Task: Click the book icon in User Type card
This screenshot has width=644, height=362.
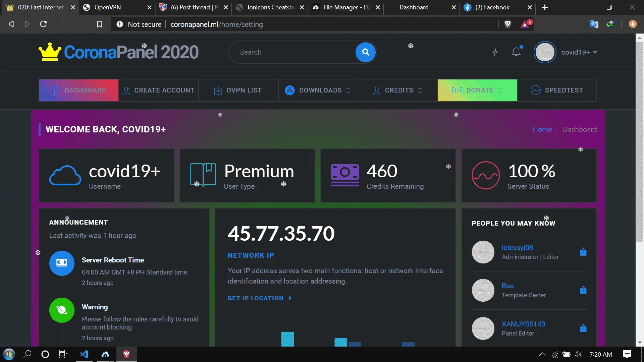Action: click(x=203, y=175)
